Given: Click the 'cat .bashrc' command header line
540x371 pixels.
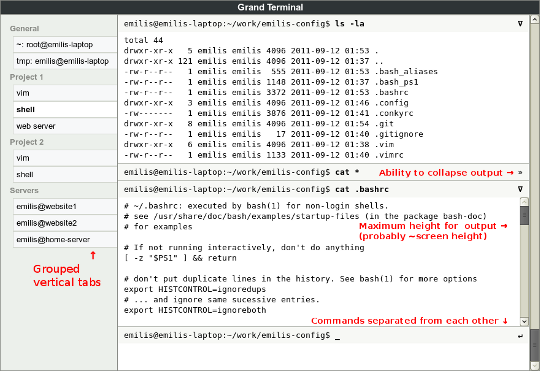Looking at the screenshot, I should [x=323, y=189].
